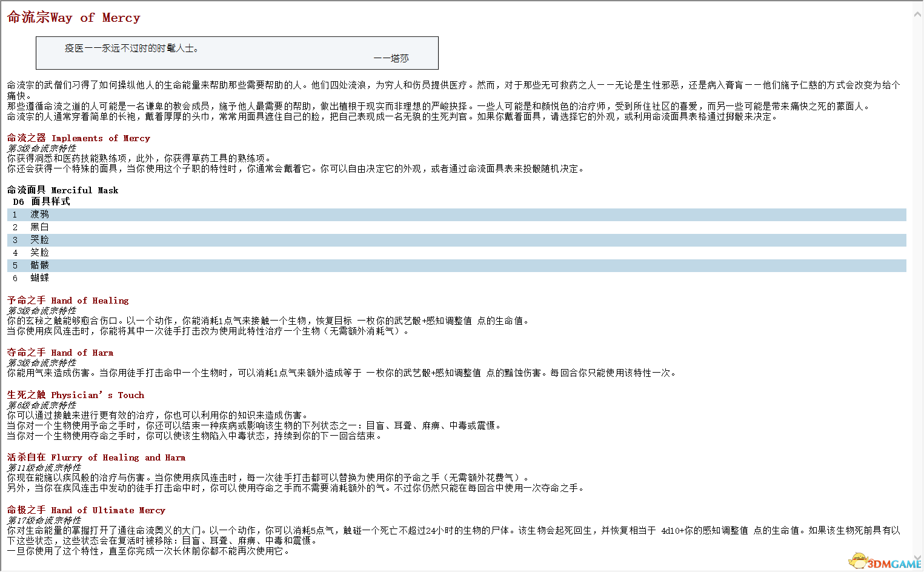Select heading "命流之器 Implements of Mercy"
Screen dimensions: 924x572
78,138
